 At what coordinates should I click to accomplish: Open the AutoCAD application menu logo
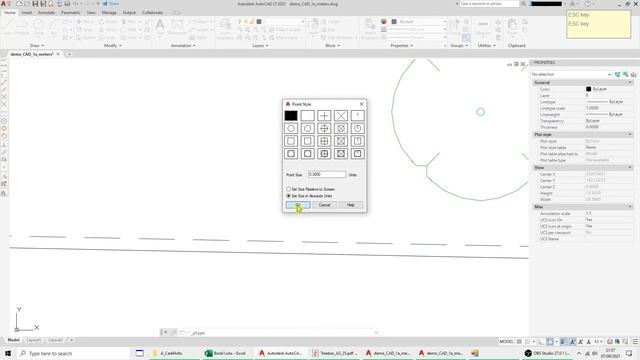coord(4,4)
